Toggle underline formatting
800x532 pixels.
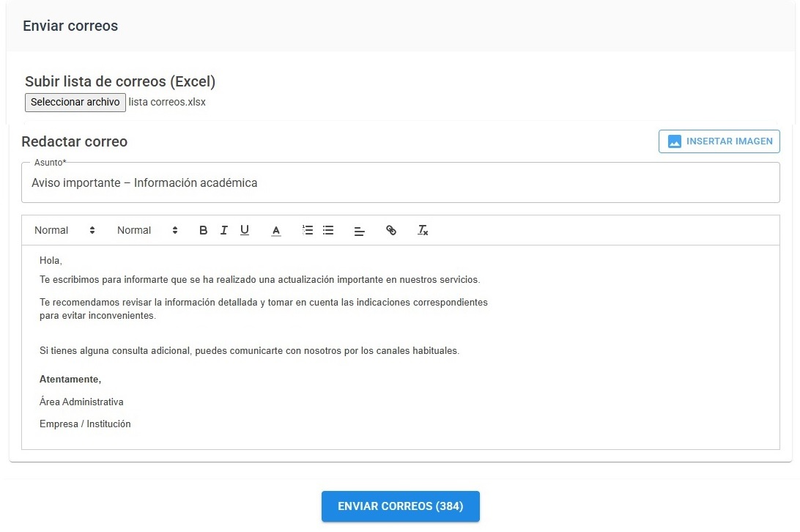pos(244,230)
